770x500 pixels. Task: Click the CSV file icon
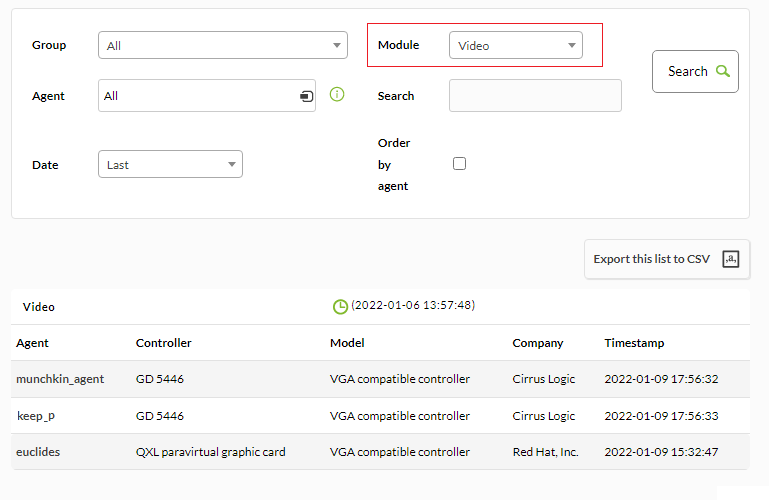point(730,259)
